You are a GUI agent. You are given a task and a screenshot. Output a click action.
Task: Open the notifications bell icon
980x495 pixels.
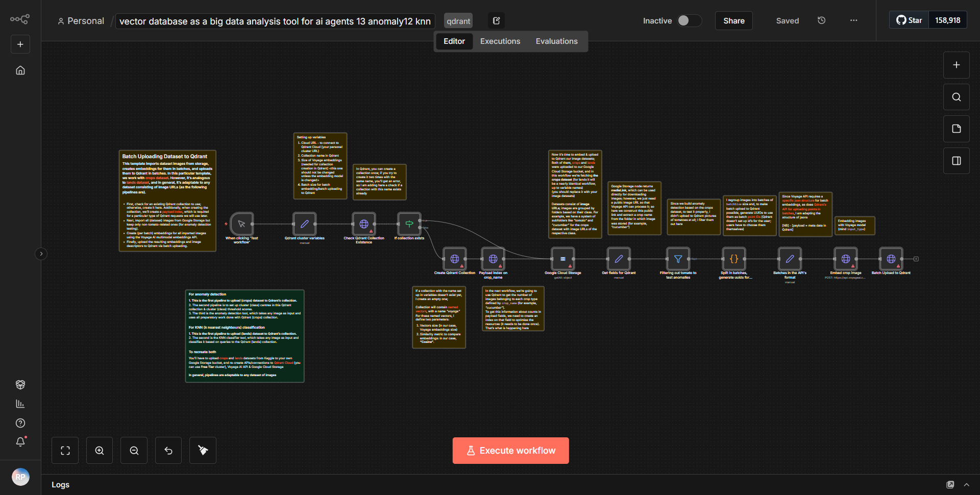tap(20, 442)
